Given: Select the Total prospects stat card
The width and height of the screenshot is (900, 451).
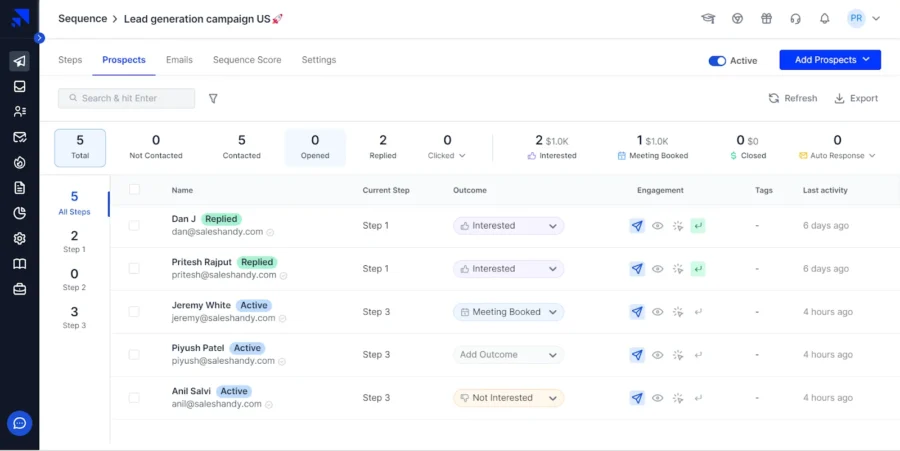Looking at the screenshot, I should click(80, 148).
